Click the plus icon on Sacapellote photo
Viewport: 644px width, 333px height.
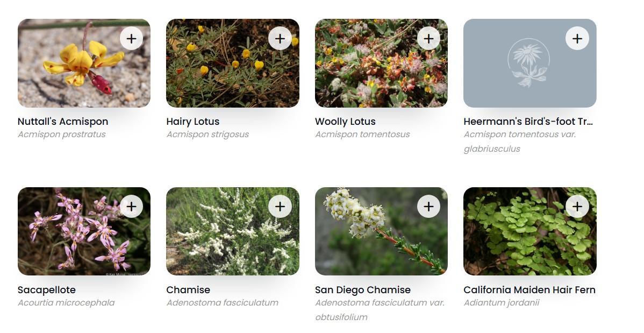131,207
